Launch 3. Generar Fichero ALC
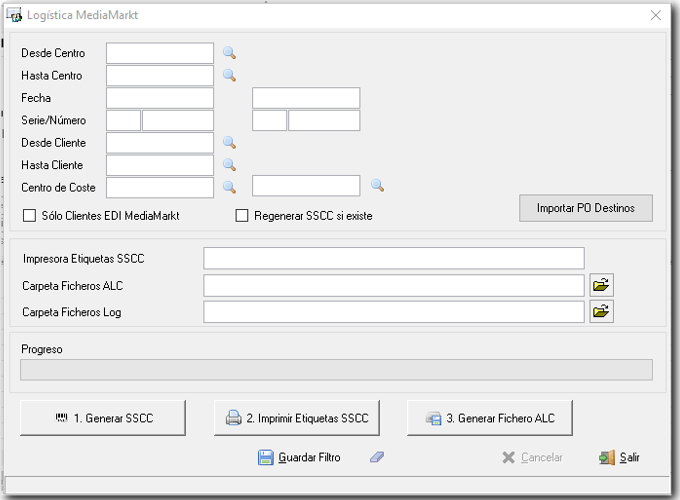Image resolution: width=680 pixels, height=500 pixels. tap(490, 418)
